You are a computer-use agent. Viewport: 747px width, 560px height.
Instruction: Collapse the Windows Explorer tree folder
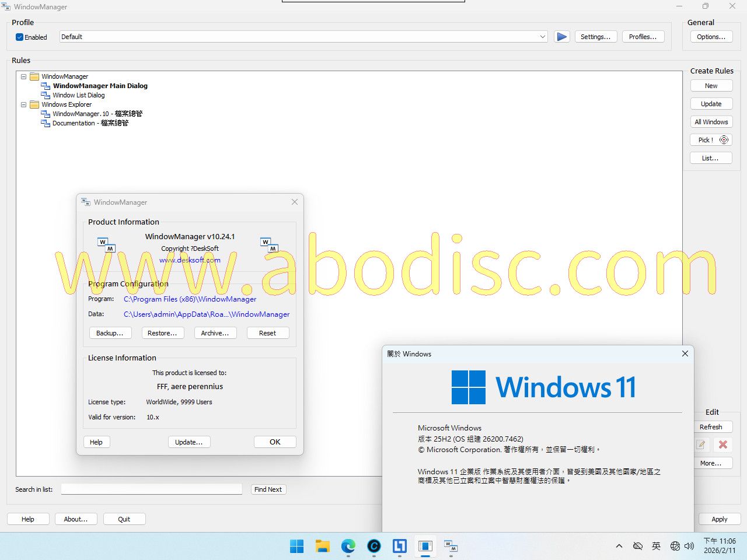coord(23,104)
